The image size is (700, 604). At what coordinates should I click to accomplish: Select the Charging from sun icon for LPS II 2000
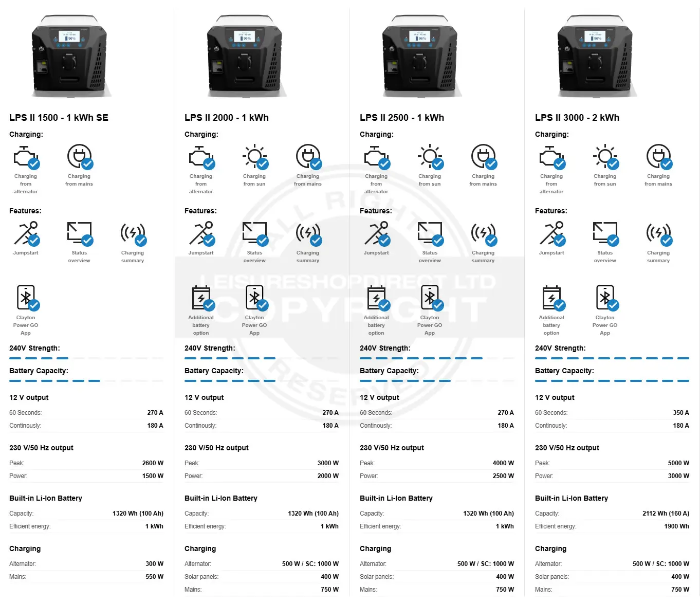[254, 157]
